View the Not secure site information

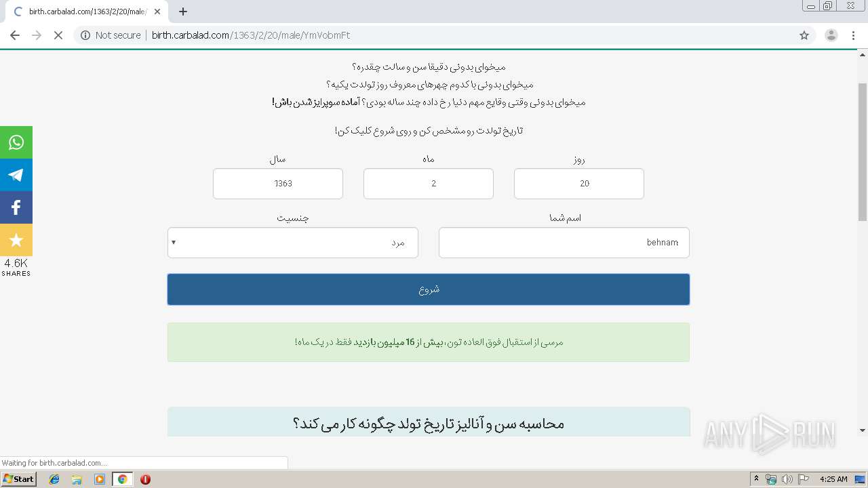coord(111,35)
